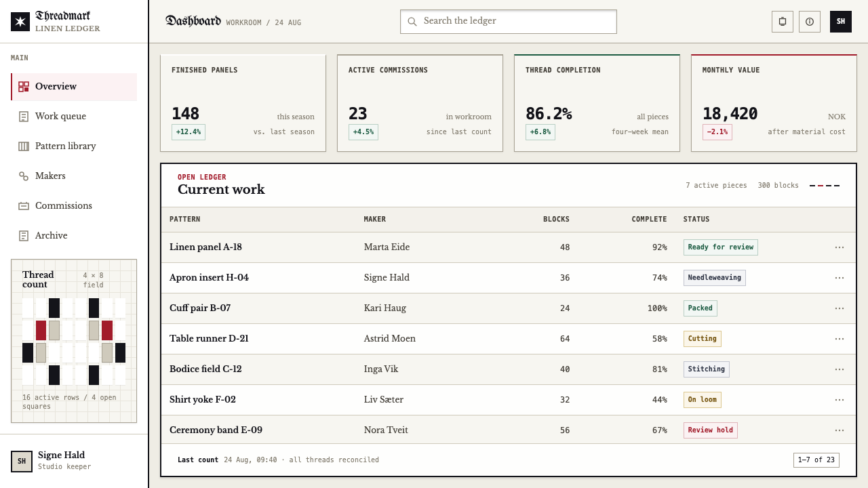
Task: Open row options for Table runner D-21
Action: 840,339
